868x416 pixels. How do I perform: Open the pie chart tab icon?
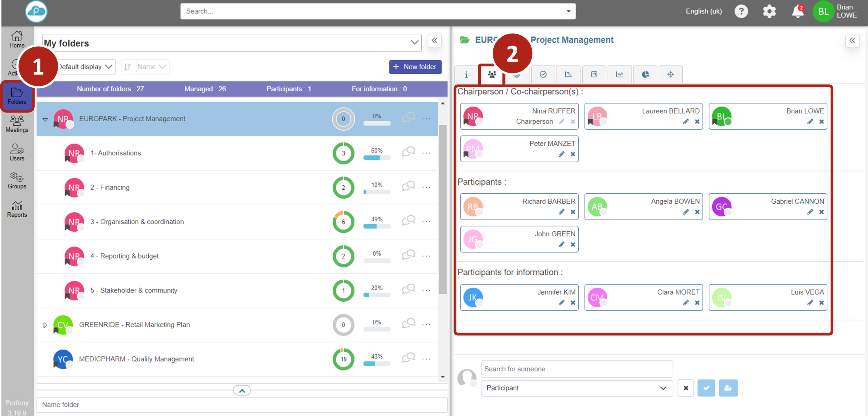645,74
